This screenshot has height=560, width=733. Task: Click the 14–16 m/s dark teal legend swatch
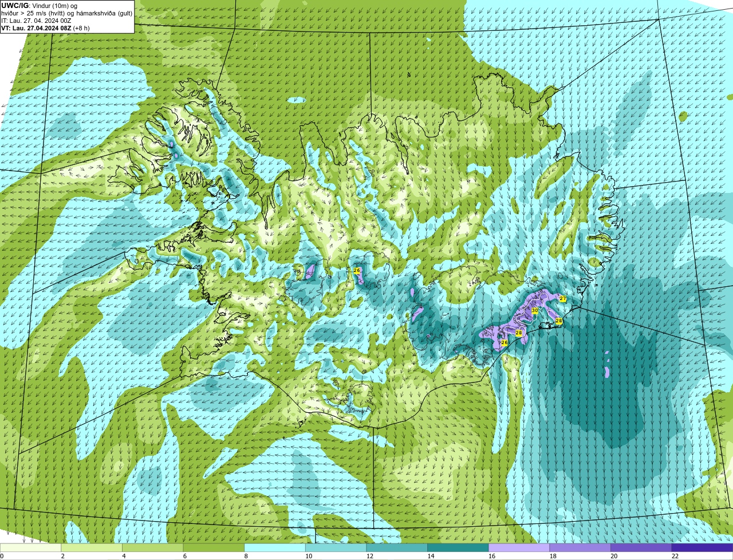(458, 547)
